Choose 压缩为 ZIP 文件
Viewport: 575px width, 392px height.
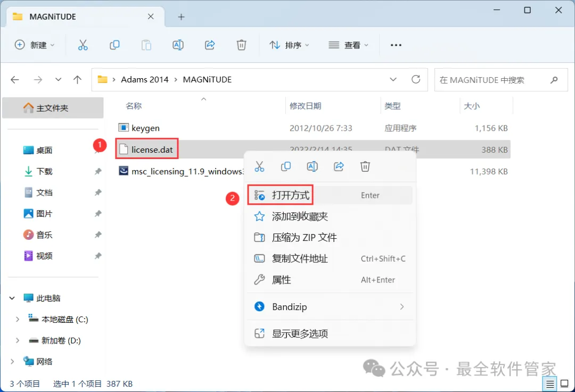click(x=330, y=237)
